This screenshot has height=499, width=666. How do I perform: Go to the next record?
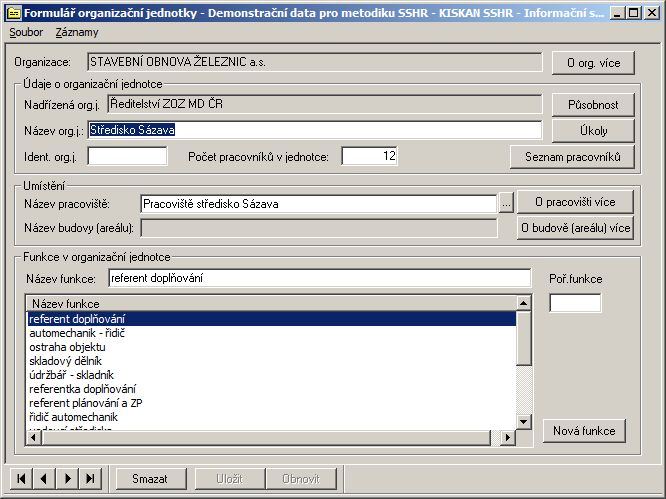click(x=67, y=479)
